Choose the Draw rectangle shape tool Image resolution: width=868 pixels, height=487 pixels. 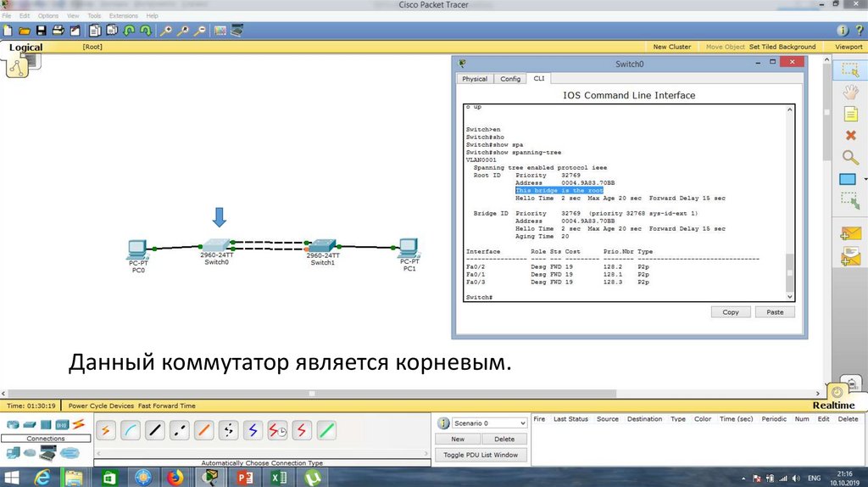848,179
